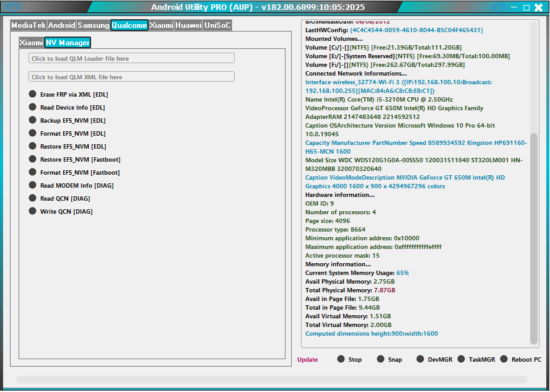Open TaskMGR task manager option
Screen dimensions: 550x392
click(476, 359)
